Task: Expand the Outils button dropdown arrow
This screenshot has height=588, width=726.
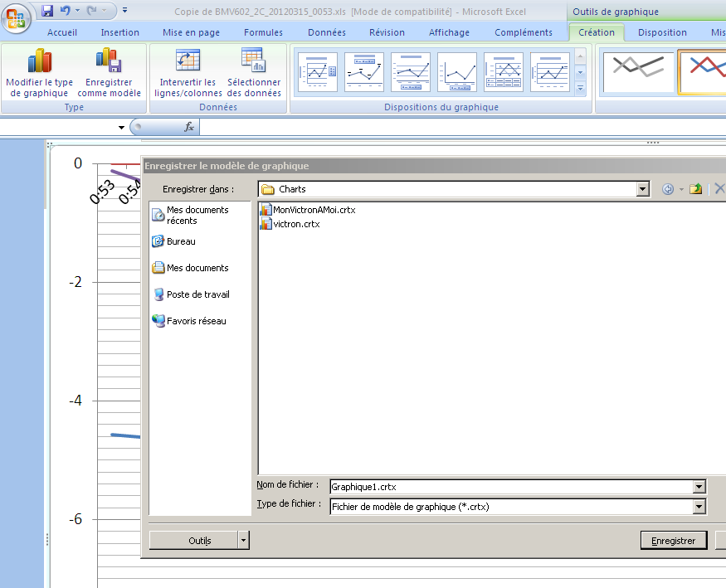Action: [x=243, y=540]
